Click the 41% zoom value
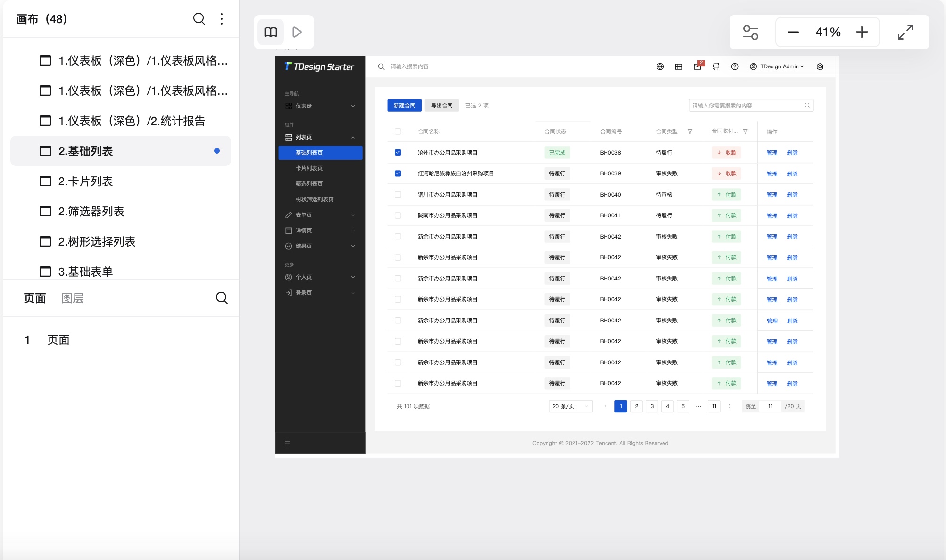The height and width of the screenshot is (560, 946). [x=828, y=32]
